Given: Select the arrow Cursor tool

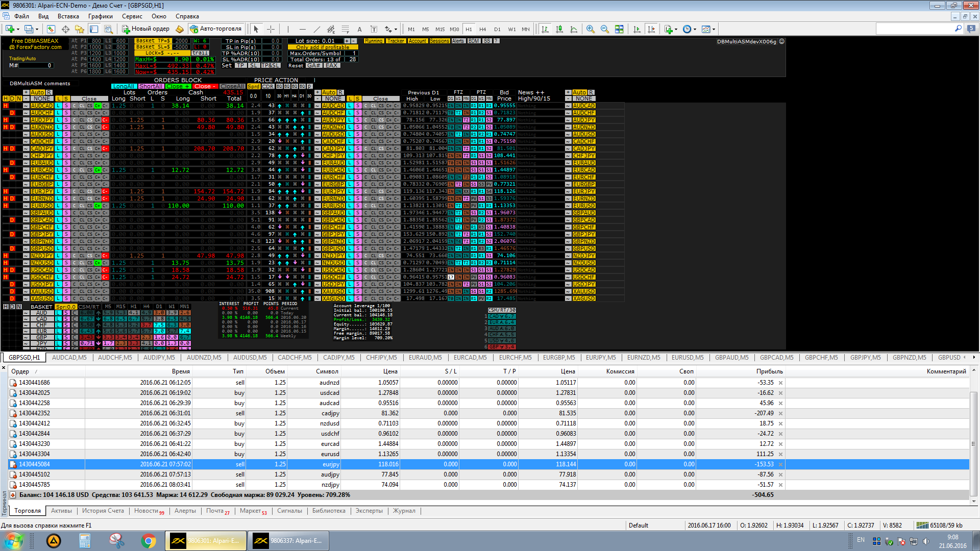Looking at the screenshot, I should click(x=256, y=29).
